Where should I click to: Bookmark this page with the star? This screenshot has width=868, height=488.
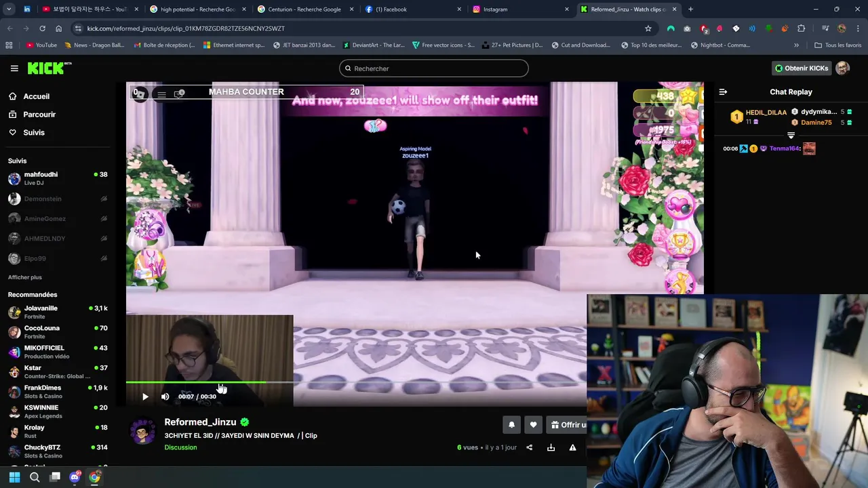648,28
